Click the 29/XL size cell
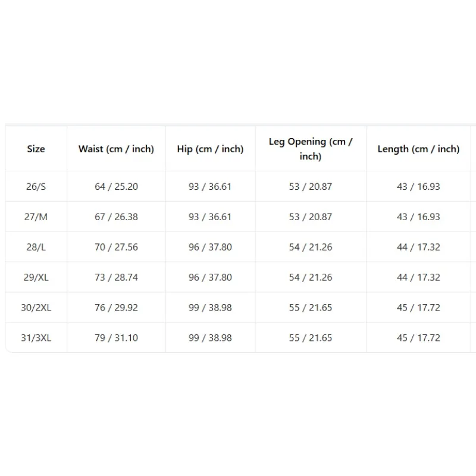This screenshot has width=476, height=476. (36, 277)
